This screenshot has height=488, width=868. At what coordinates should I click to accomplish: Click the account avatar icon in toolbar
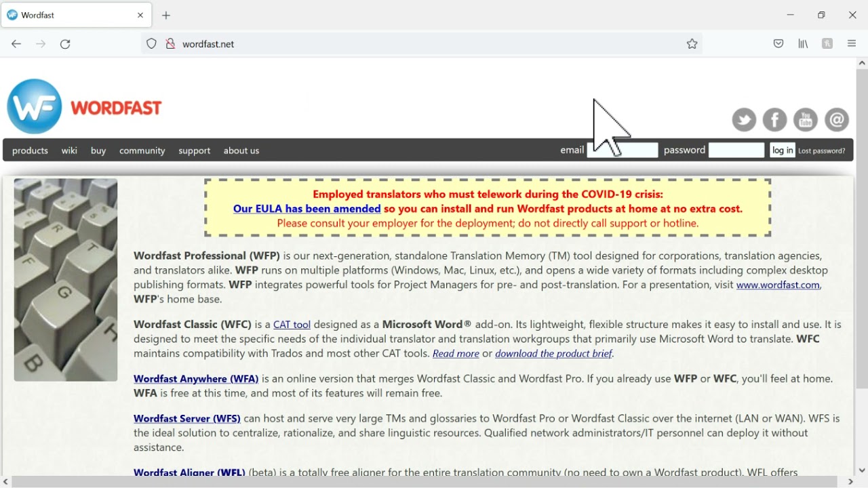pyautogui.click(x=827, y=44)
